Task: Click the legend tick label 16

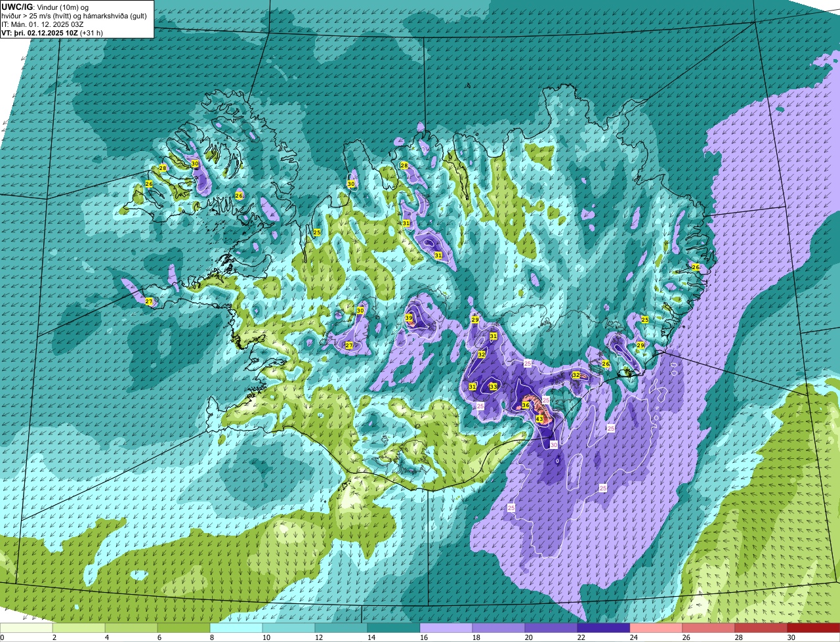Action: tap(424, 637)
